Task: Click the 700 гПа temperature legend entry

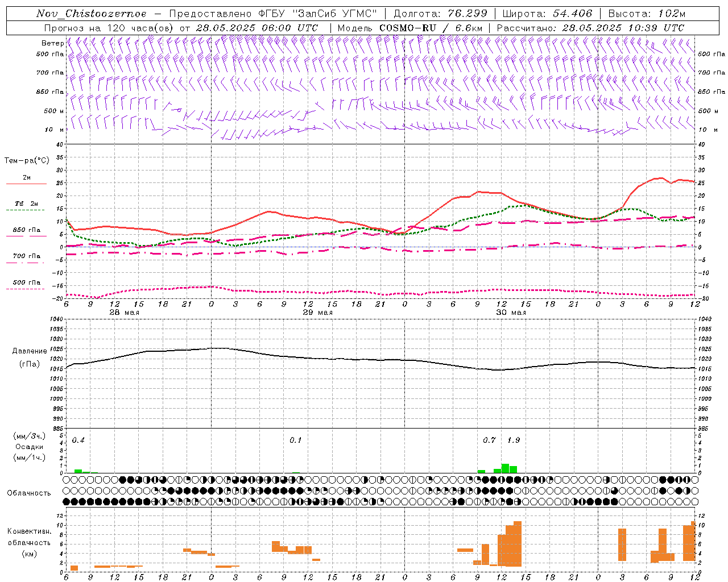Action: (x=26, y=256)
